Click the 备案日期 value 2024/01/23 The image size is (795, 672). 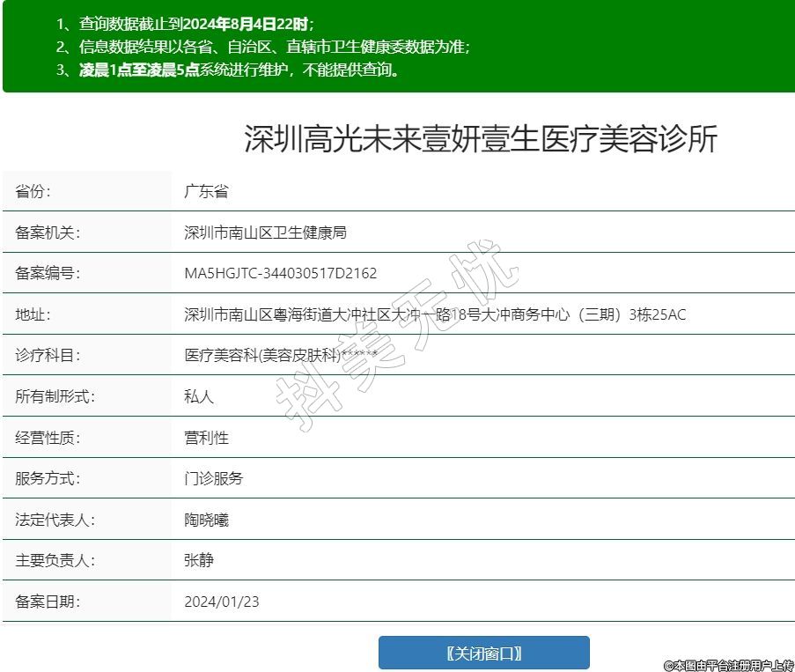[x=222, y=602]
